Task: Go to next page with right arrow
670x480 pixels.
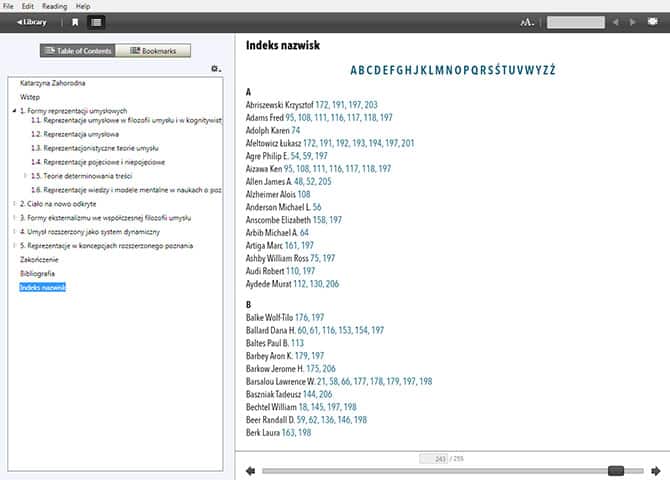Action: tap(656, 470)
